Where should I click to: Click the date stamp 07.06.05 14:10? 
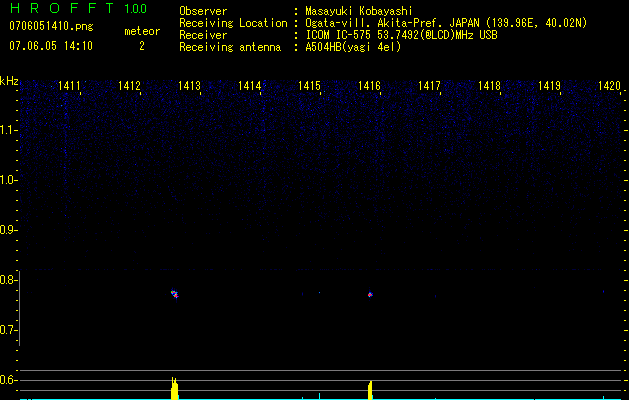tap(51, 46)
